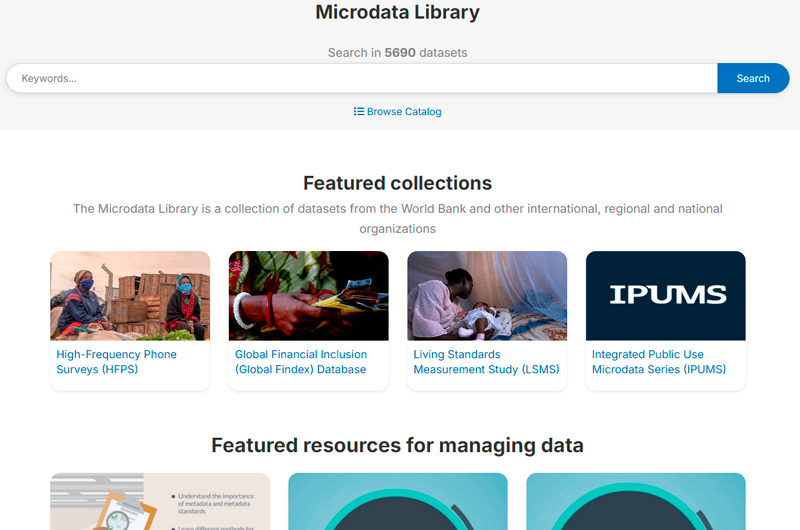800x530 pixels.
Task: Click the IPUMS logo image
Action: [x=666, y=296]
